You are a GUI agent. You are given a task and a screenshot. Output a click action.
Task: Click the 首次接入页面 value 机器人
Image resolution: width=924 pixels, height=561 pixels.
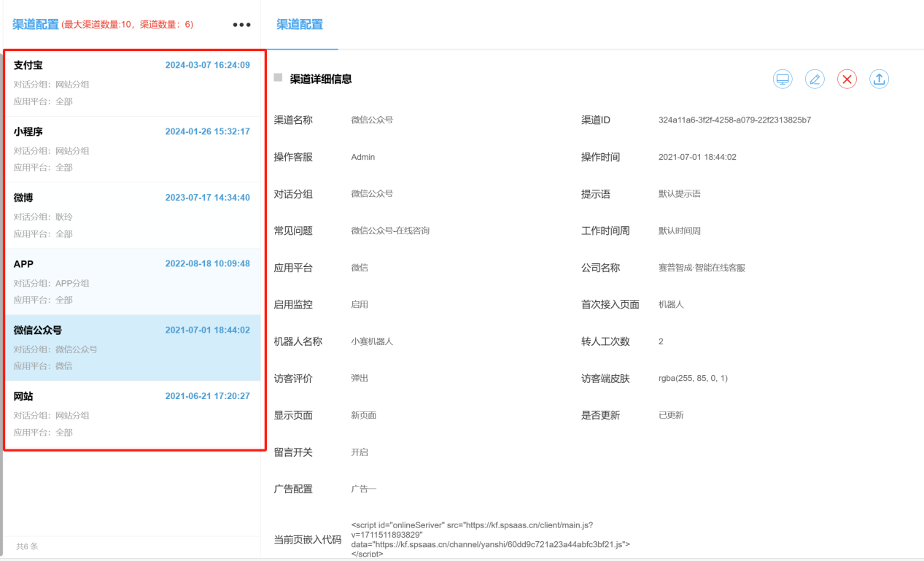[x=671, y=304]
